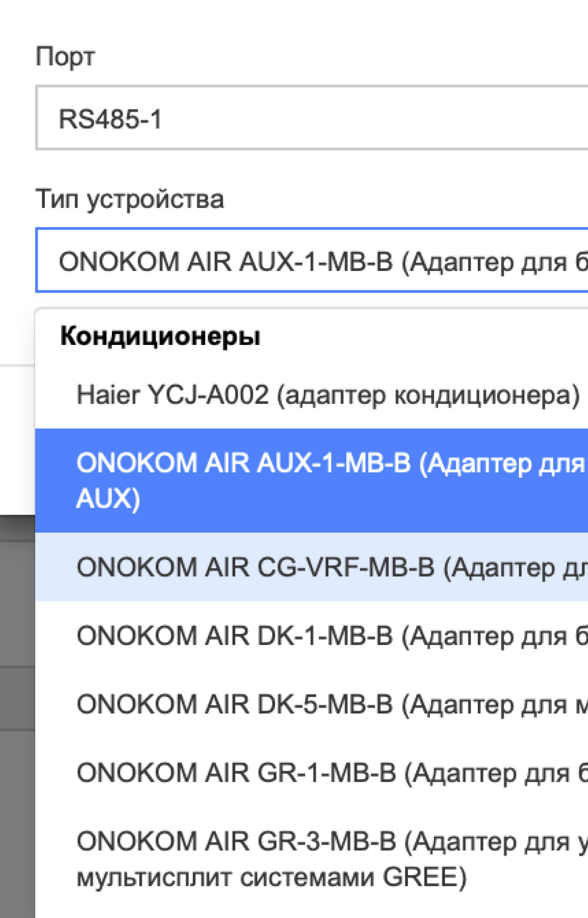This screenshot has width=588, height=918.
Task: Pick ONOKOM AIR DK-1-MB-B adapter
Action: 313,636
